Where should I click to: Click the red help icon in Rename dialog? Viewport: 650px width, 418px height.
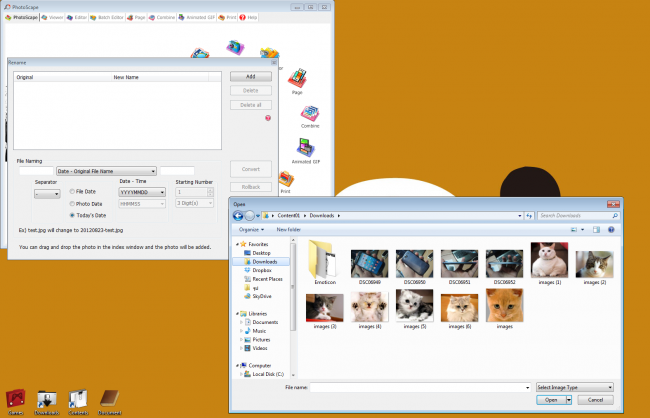coord(268,118)
